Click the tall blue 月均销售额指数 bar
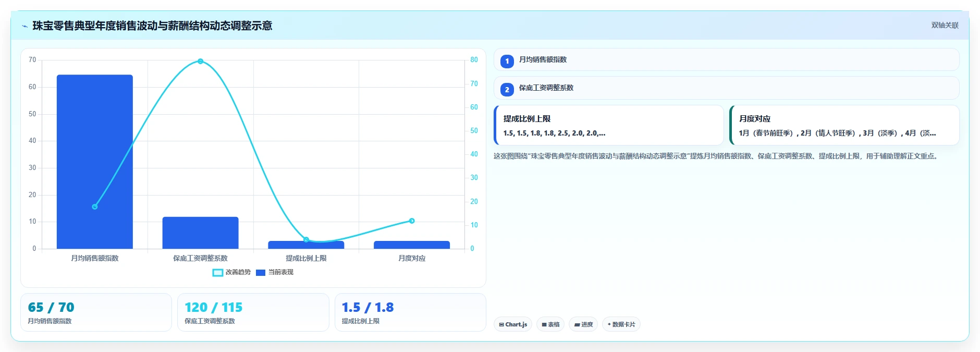This screenshot has width=980, height=352. (x=95, y=162)
